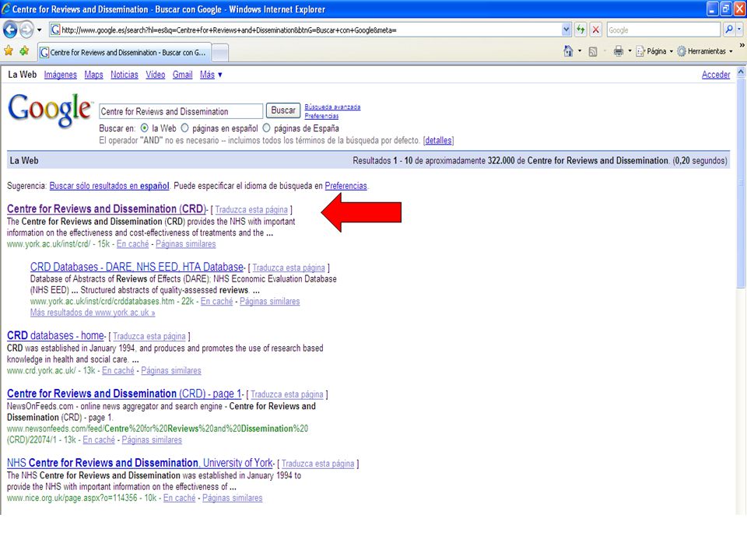Click the browser Forward arrow button
Viewport: 747px width, 560px height.
(26, 30)
